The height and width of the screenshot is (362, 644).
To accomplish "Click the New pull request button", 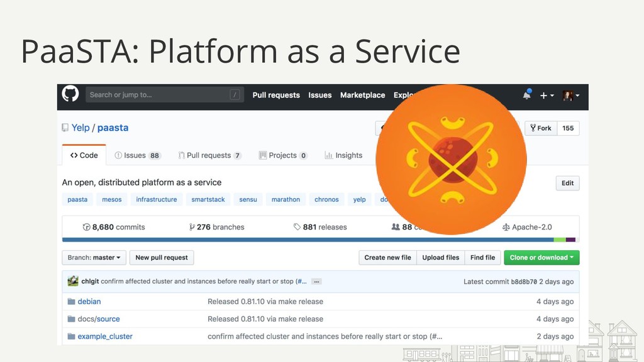I will coord(162,258).
